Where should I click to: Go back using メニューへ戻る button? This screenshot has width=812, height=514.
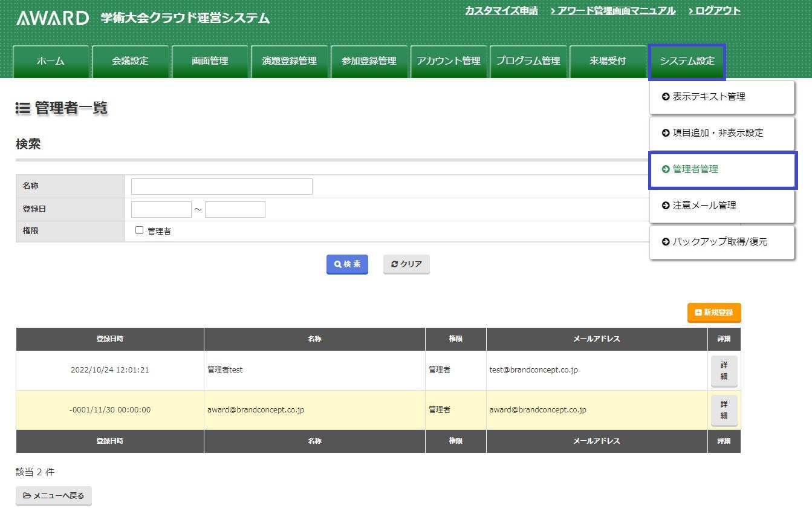pos(54,496)
